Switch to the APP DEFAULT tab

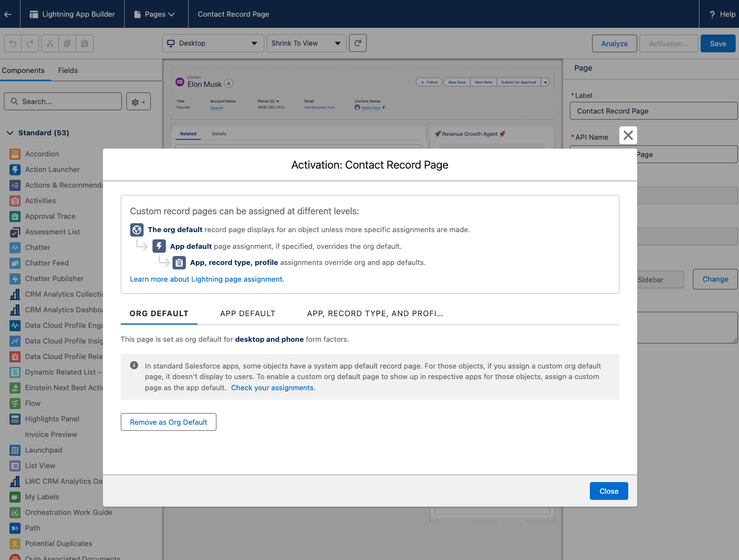click(x=248, y=313)
